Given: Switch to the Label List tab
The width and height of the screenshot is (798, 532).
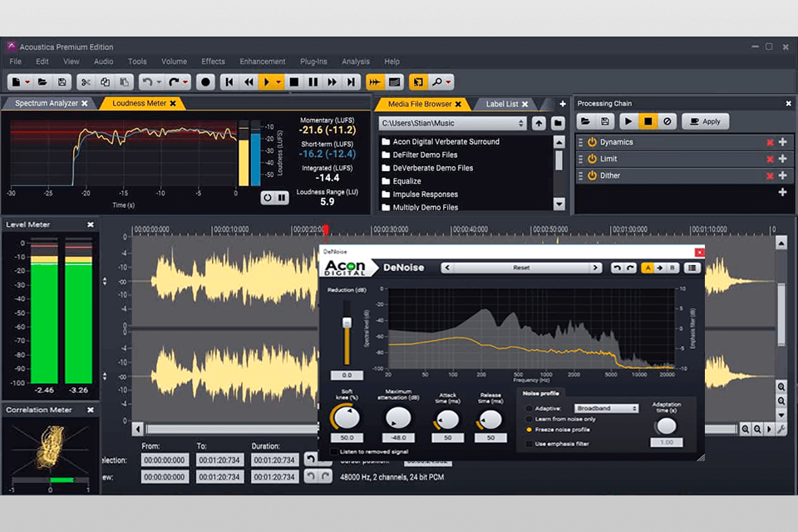Looking at the screenshot, I should (502, 104).
